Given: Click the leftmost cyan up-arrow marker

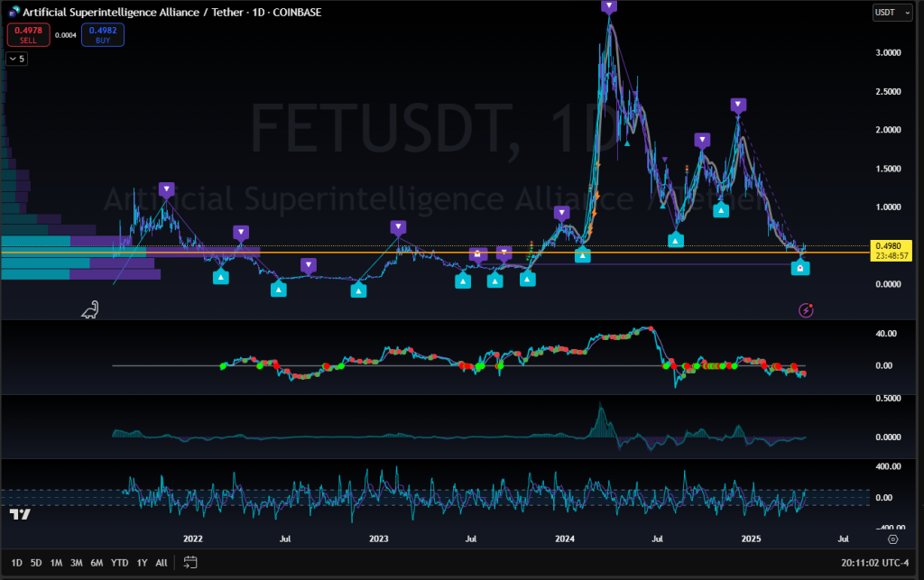Looking at the screenshot, I should point(220,276).
